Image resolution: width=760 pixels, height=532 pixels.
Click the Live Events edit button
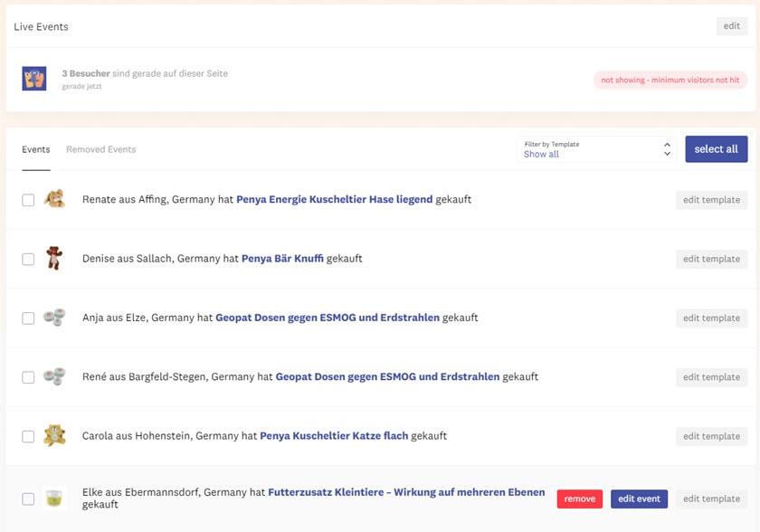click(731, 26)
